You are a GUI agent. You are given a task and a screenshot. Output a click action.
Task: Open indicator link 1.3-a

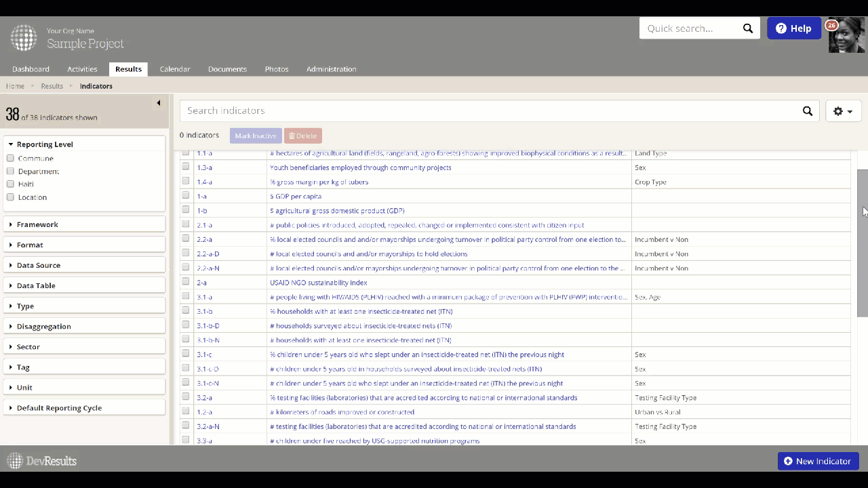tap(205, 167)
